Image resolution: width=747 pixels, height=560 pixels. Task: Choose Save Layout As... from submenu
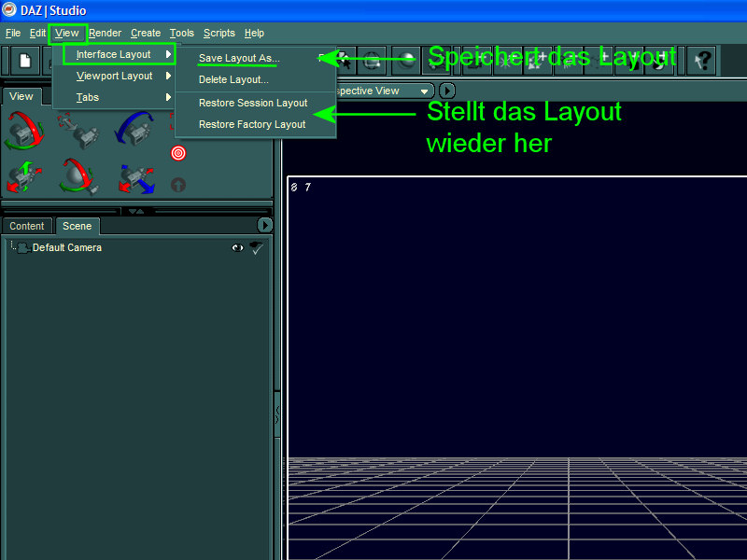(x=239, y=58)
